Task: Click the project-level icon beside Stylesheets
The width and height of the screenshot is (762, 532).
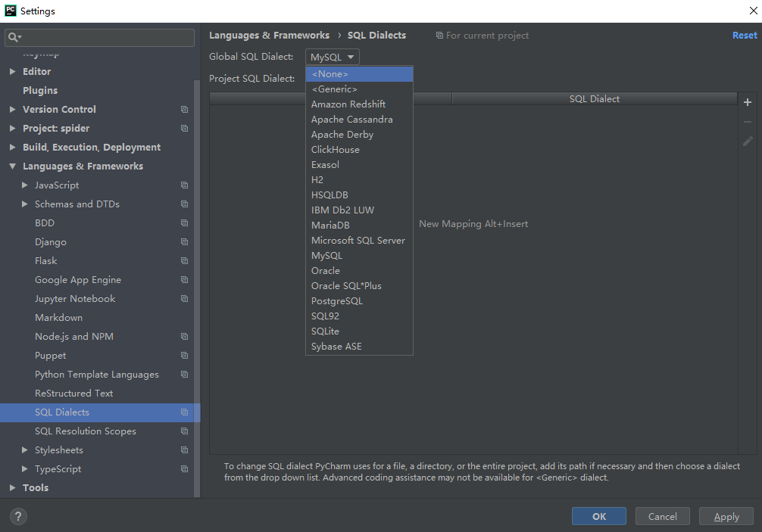Action: pyautogui.click(x=184, y=450)
